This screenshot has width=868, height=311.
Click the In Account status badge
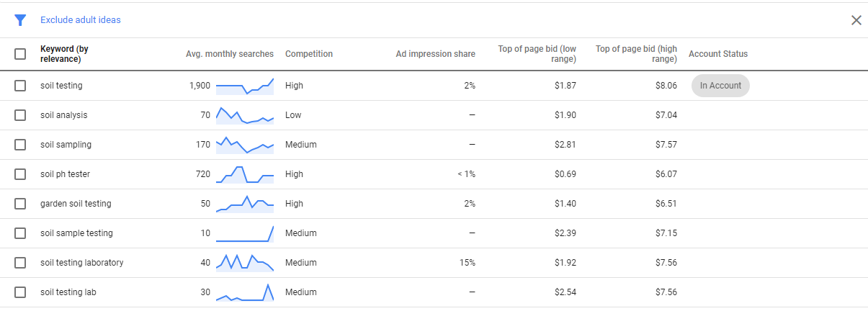click(720, 86)
